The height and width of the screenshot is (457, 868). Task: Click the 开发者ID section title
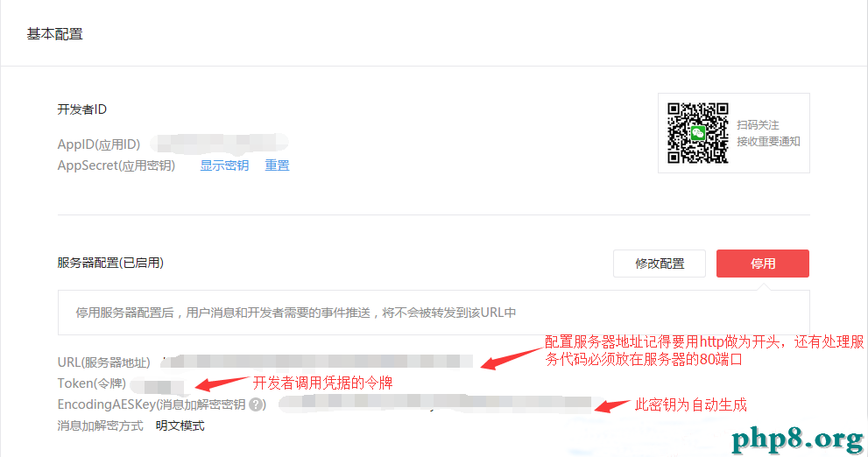coord(82,109)
